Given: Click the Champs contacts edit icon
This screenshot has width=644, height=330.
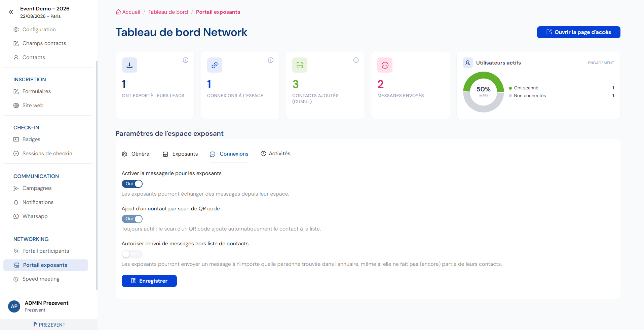Looking at the screenshot, I should click(16, 43).
